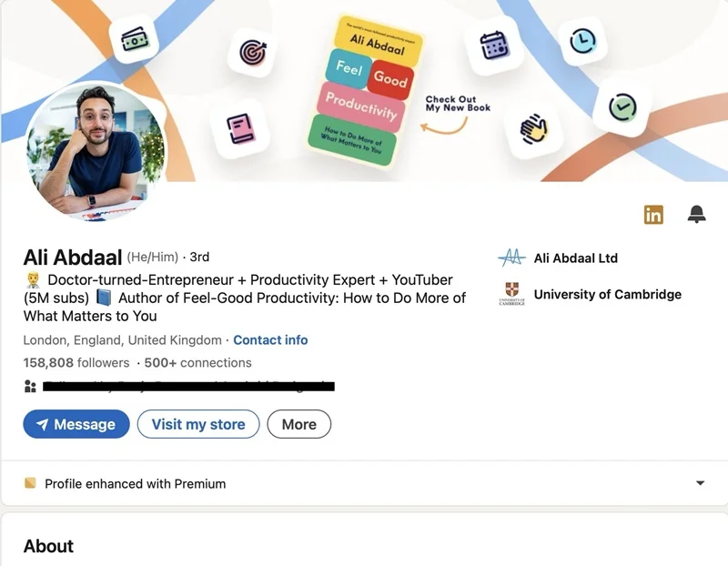Click the mutual connections people icon

tap(30, 386)
